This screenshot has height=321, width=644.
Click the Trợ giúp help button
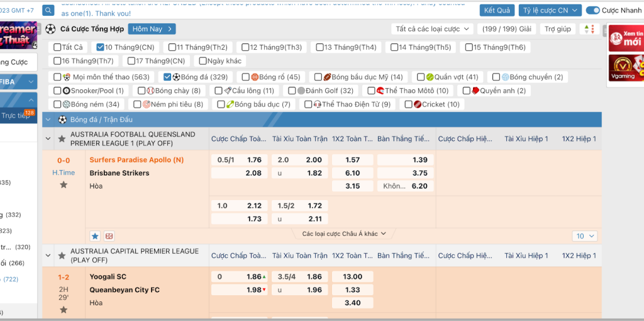pos(557,29)
